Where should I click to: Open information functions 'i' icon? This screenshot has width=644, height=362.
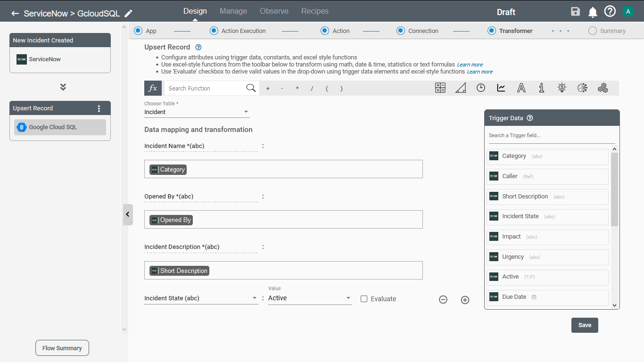[x=542, y=88]
